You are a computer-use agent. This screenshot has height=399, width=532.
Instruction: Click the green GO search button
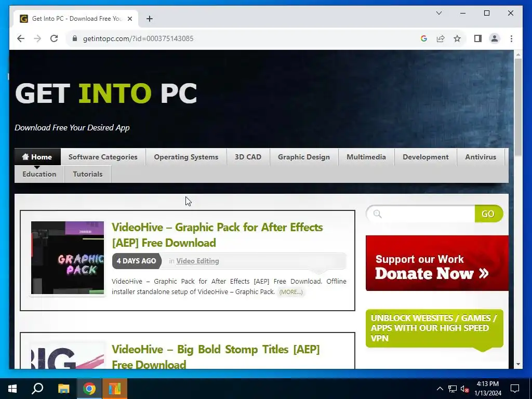point(488,214)
